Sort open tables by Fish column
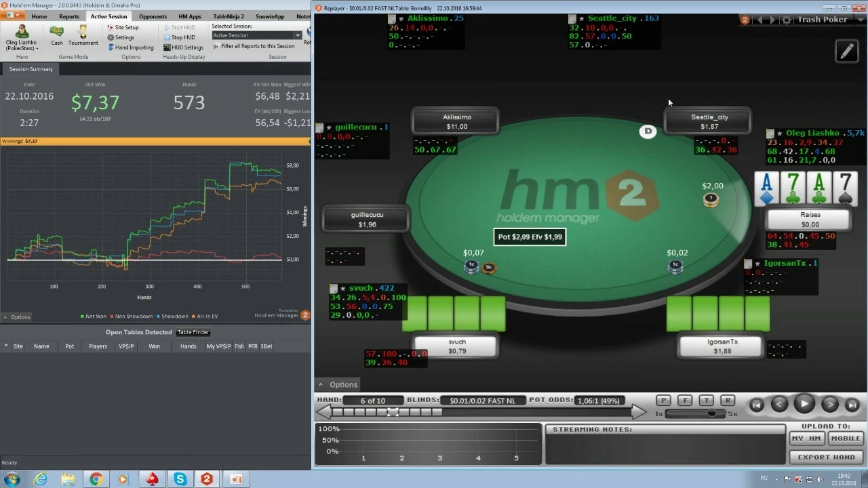This screenshot has width=868, height=488. coord(239,346)
